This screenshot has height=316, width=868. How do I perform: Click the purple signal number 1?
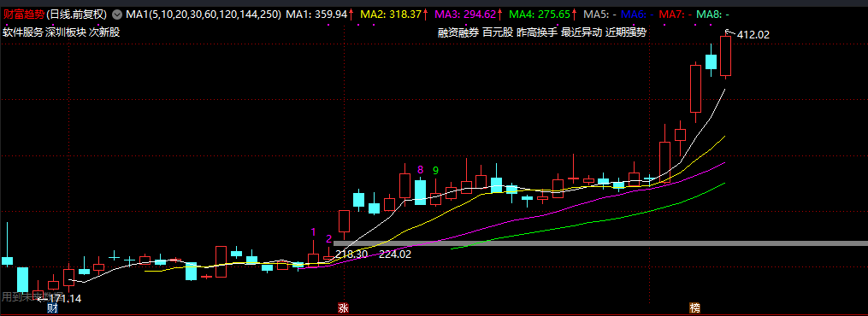[x=313, y=231]
